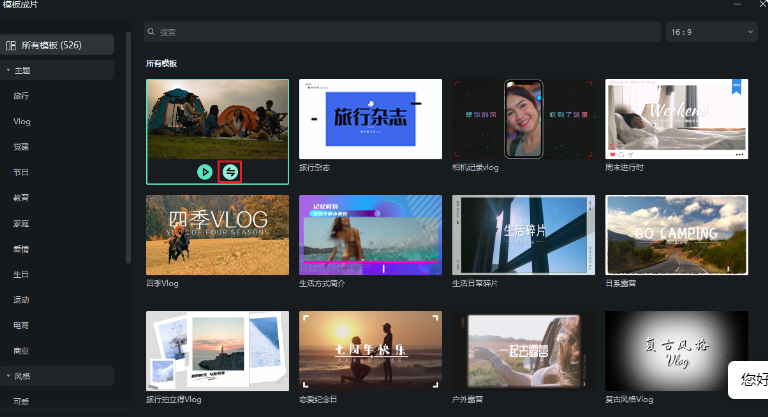Click the 旅行拍立得Vlog caption text

click(x=174, y=399)
